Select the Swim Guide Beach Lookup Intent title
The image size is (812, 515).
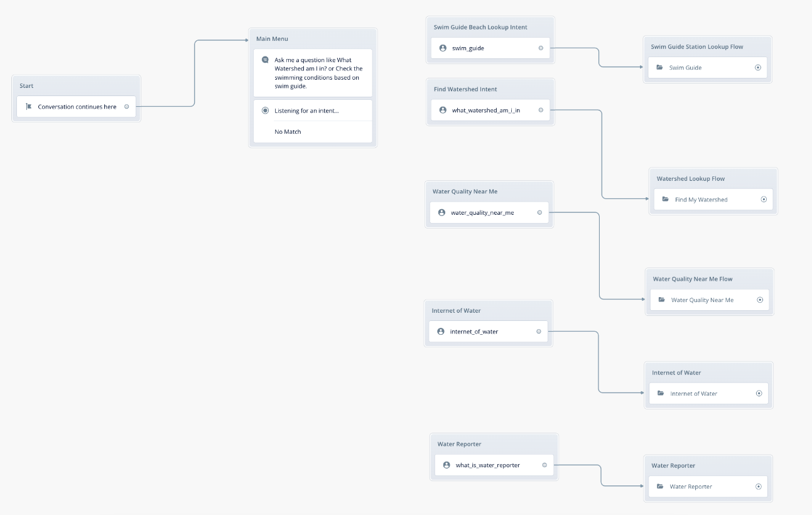[480, 28]
